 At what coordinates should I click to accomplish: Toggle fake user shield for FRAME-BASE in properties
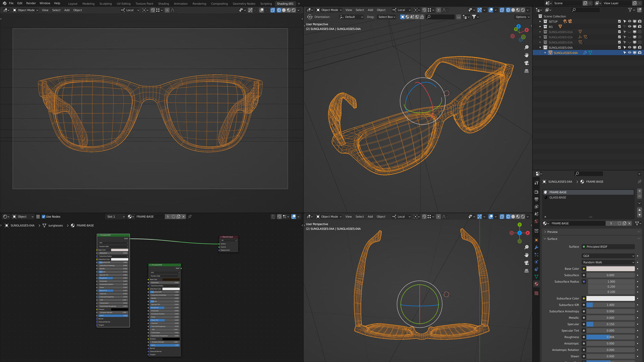[620, 223]
